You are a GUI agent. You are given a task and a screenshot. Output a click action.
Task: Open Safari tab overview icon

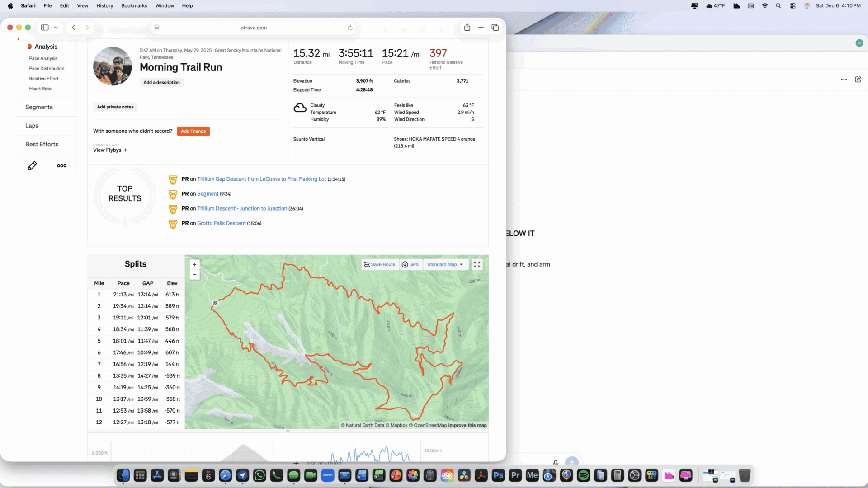[495, 28]
